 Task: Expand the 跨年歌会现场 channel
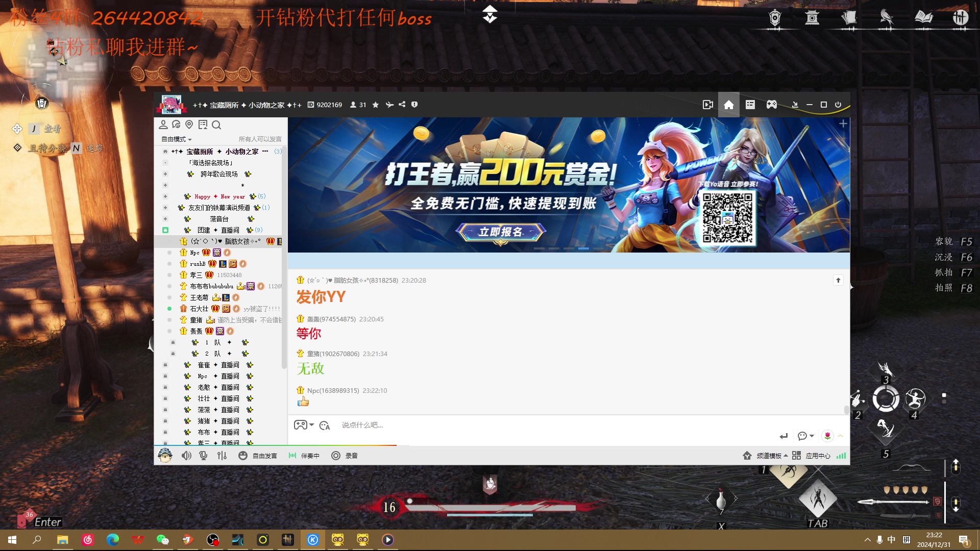point(165,174)
